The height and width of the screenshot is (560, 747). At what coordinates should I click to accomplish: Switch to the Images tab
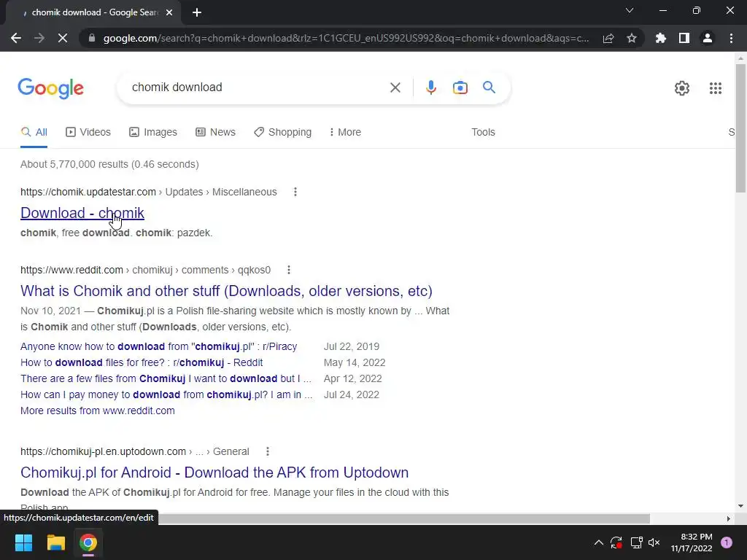click(x=153, y=133)
